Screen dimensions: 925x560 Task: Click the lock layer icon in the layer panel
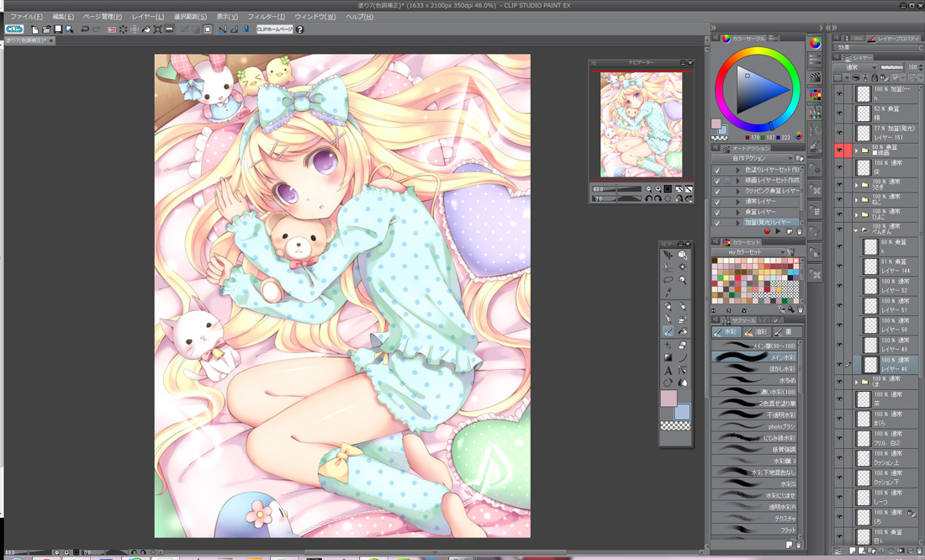[875, 78]
